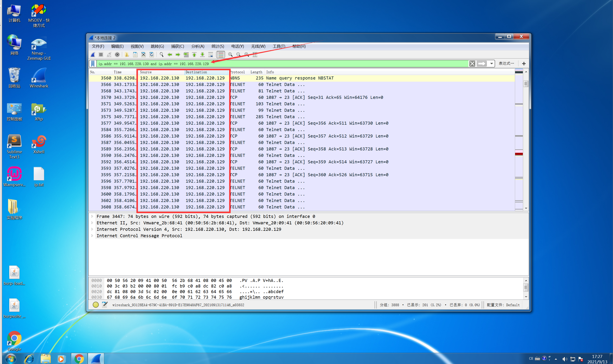Select packet 3575 with length 285

coord(302,117)
